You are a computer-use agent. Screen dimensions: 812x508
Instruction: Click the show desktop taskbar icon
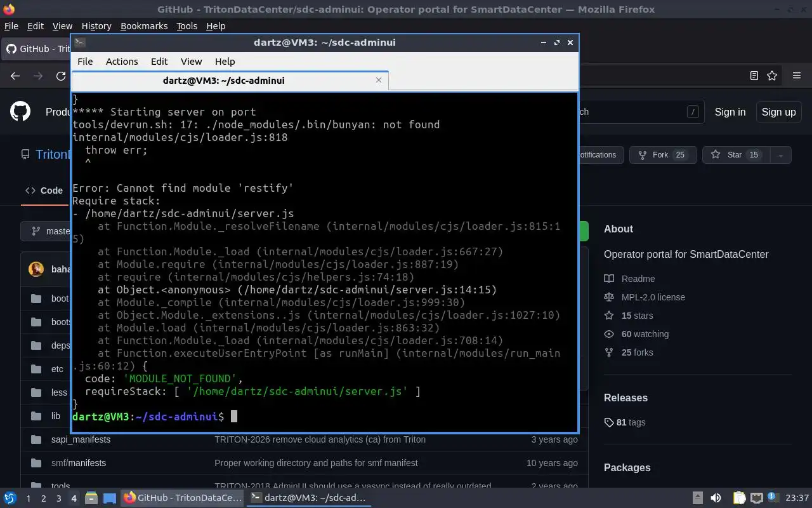[110, 498]
